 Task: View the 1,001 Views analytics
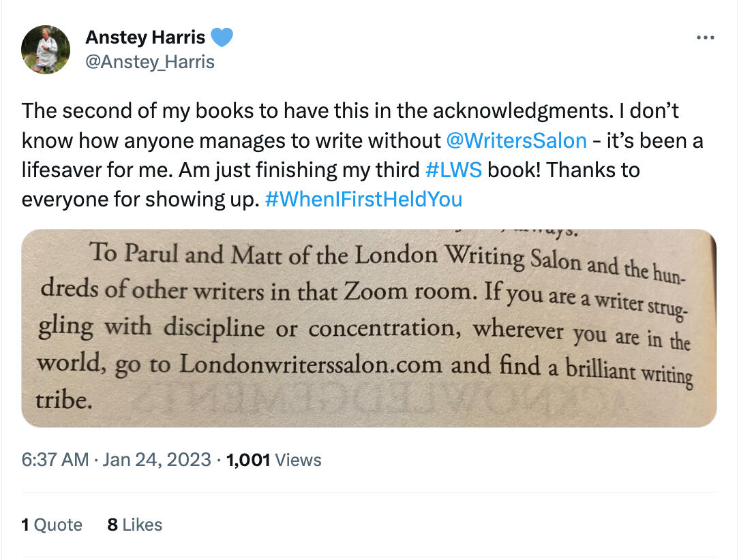click(273, 459)
